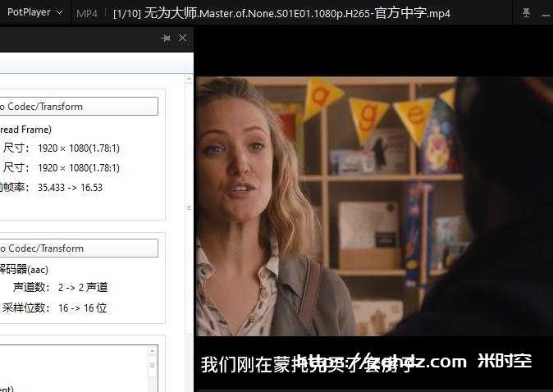The image size is (553, 392).
Task: Click the frame rate value 35.433 -> 16.53
Action: [70, 188]
